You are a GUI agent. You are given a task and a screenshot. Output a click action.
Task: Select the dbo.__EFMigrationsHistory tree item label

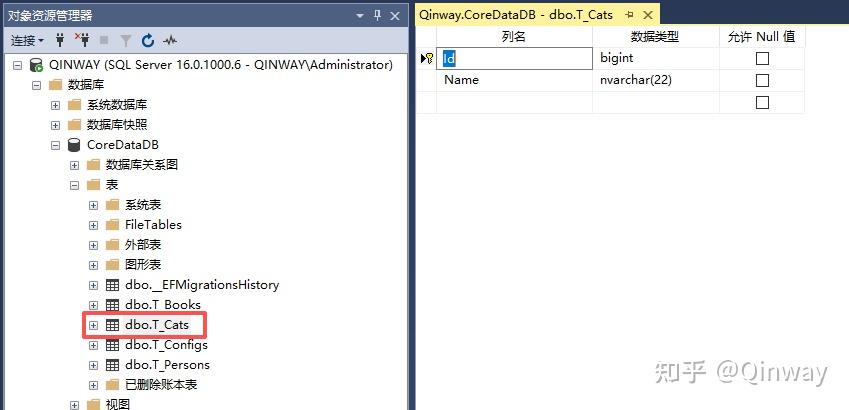[x=202, y=285]
